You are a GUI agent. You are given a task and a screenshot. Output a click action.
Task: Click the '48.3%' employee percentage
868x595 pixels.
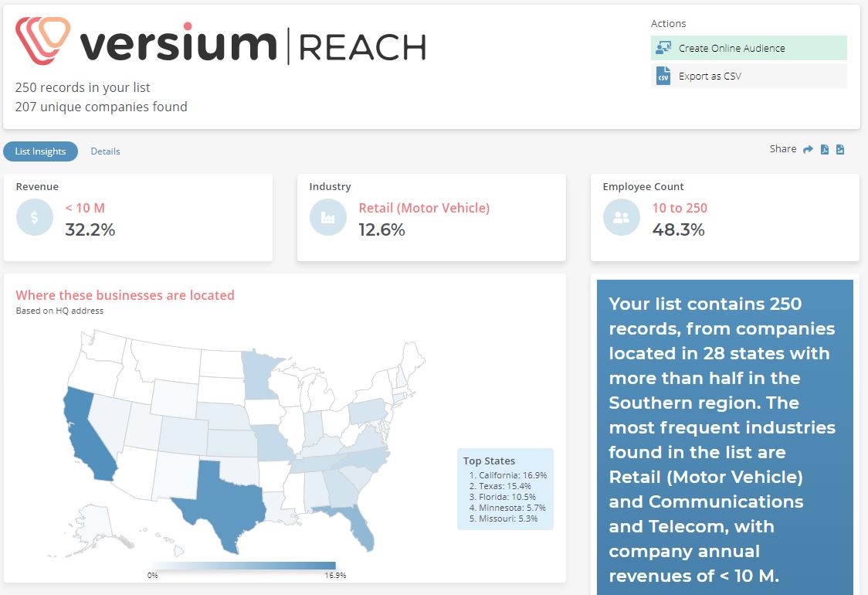[678, 229]
